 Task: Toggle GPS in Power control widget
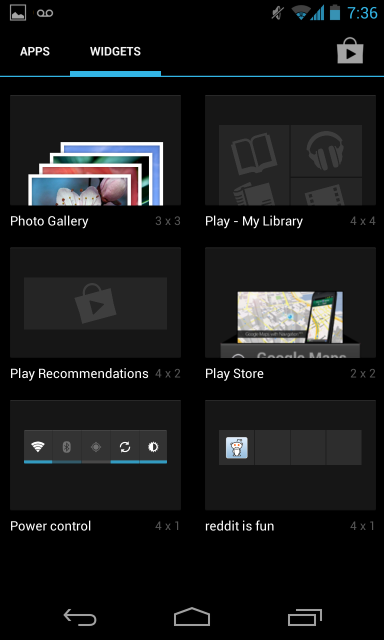(x=96, y=447)
